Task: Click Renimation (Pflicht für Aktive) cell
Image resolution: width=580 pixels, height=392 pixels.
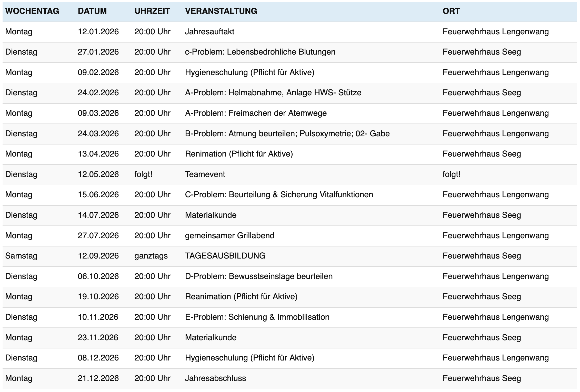Action: (239, 154)
